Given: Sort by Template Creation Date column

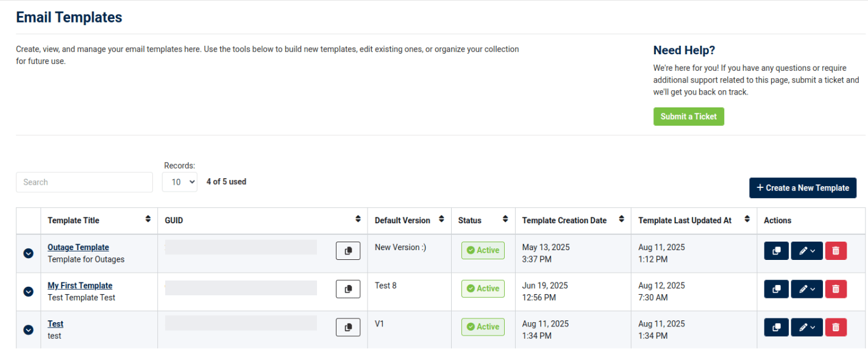Looking at the screenshot, I should 621,219.
